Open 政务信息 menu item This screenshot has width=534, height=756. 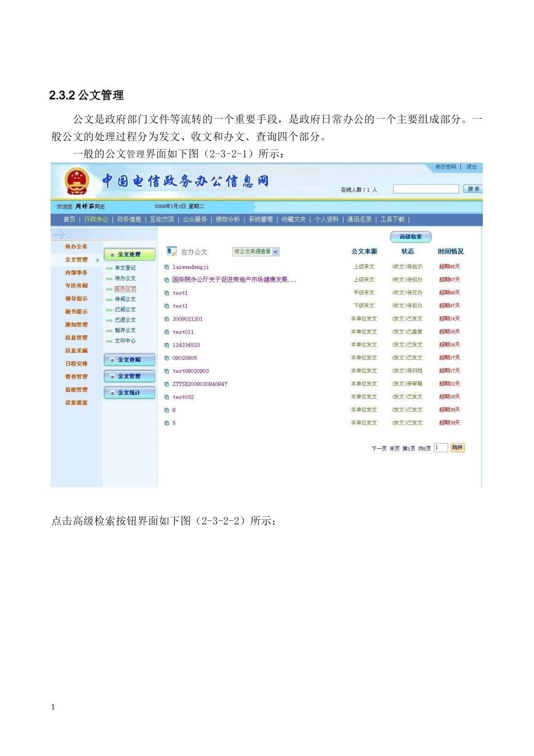click(x=129, y=219)
